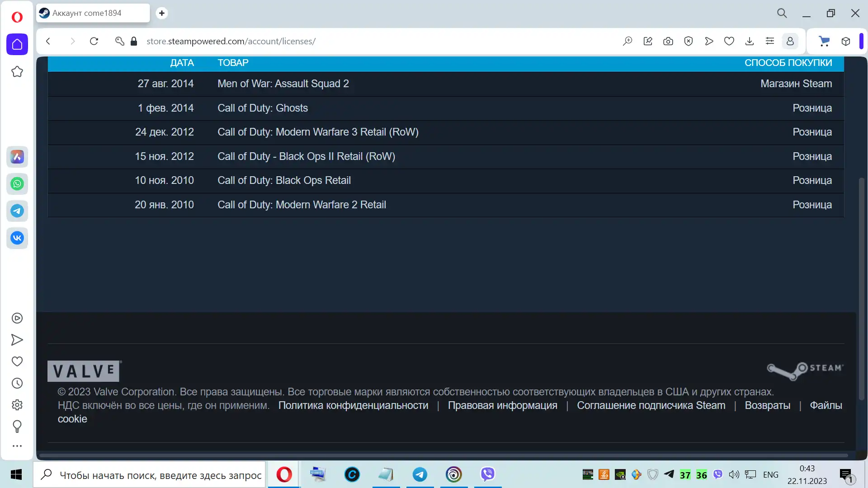
Task: Click the Windows taskbar search box
Action: (x=149, y=475)
